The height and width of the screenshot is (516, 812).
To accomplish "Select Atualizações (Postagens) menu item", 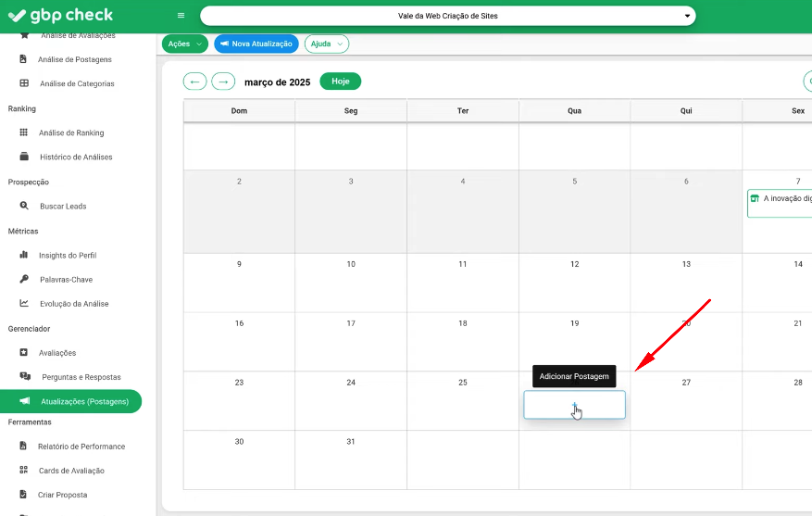I will point(70,401).
